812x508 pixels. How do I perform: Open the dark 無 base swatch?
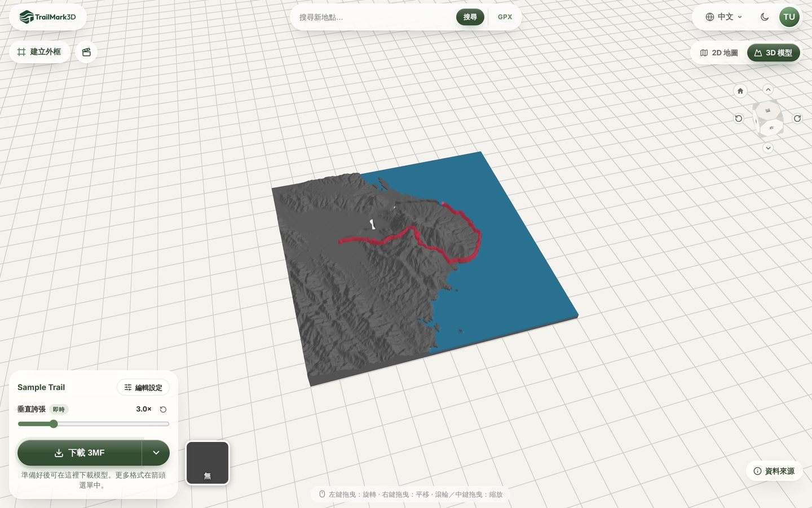click(208, 463)
